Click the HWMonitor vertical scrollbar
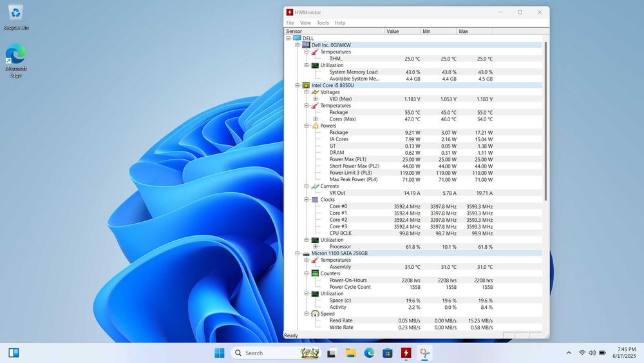Screen dimensions: 644x363 point(545,121)
